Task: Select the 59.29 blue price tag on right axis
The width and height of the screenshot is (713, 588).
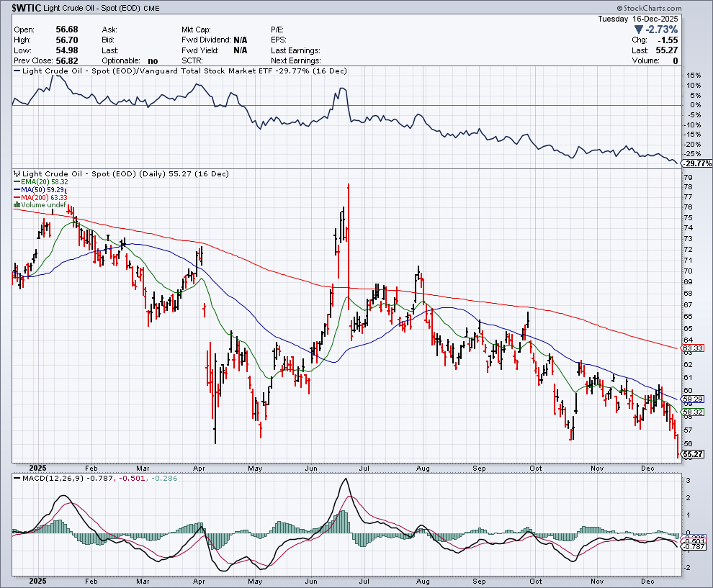Action: [x=692, y=399]
